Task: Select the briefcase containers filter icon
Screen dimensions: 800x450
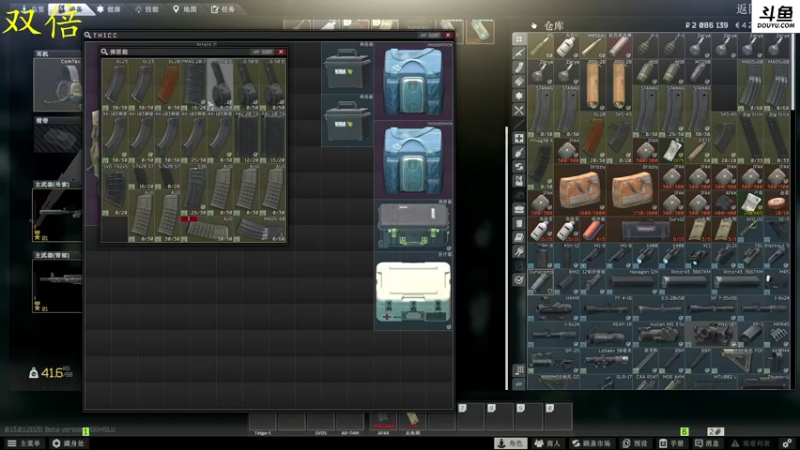Action: point(519,209)
